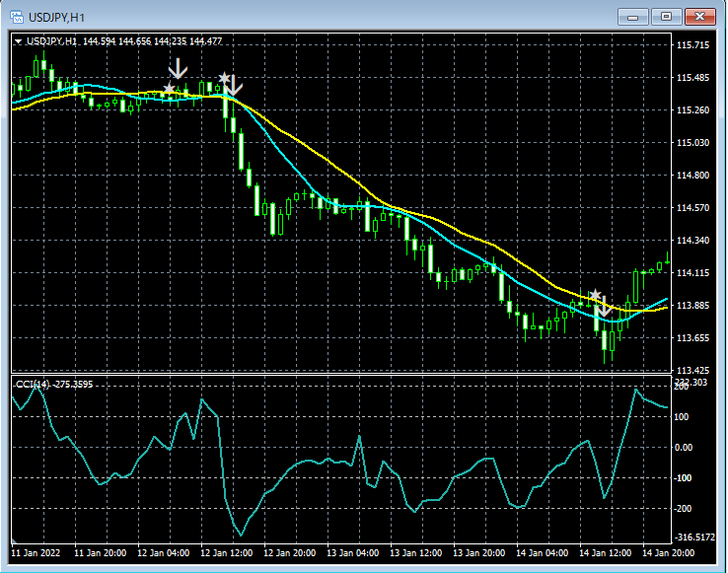Image resolution: width=728 pixels, height=573 pixels.
Task: Click the 12 Jan 20:00 time label
Action: [290, 553]
